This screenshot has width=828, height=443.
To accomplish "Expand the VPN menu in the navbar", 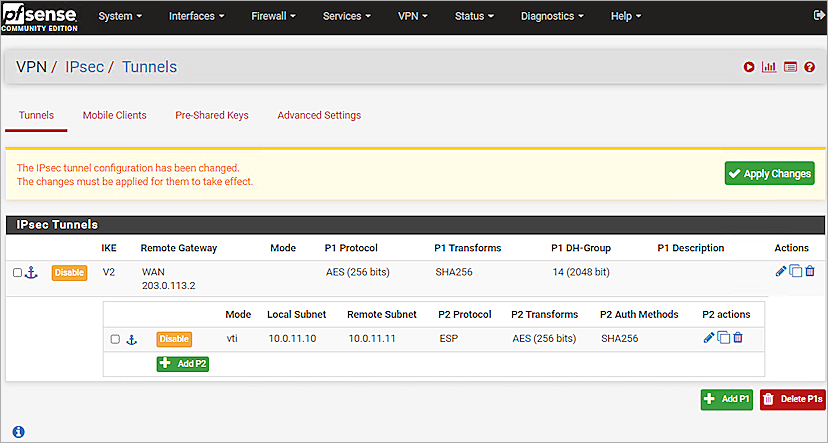I will [x=412, y=16].
